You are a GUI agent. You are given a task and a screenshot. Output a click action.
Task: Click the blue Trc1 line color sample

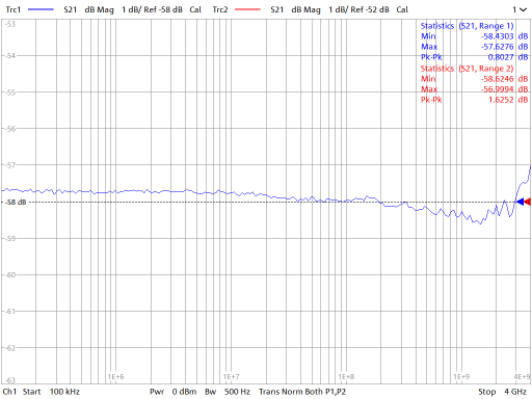[x=41, y=10]
